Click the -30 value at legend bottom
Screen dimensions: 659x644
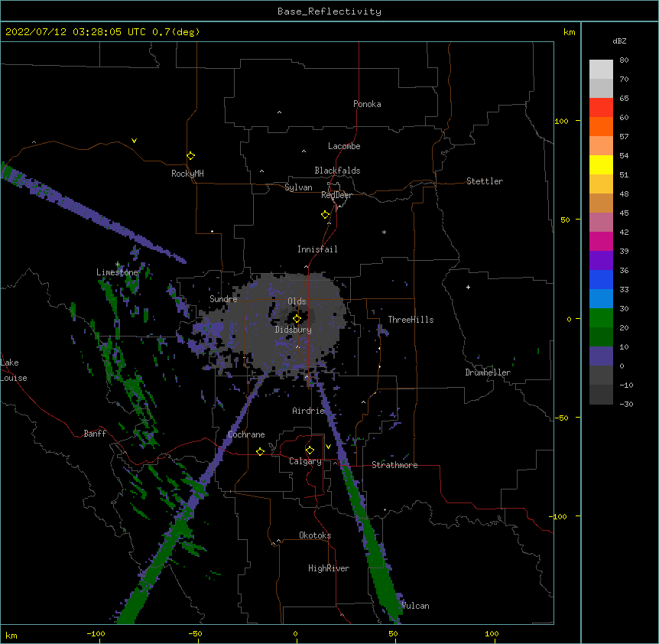626,404
